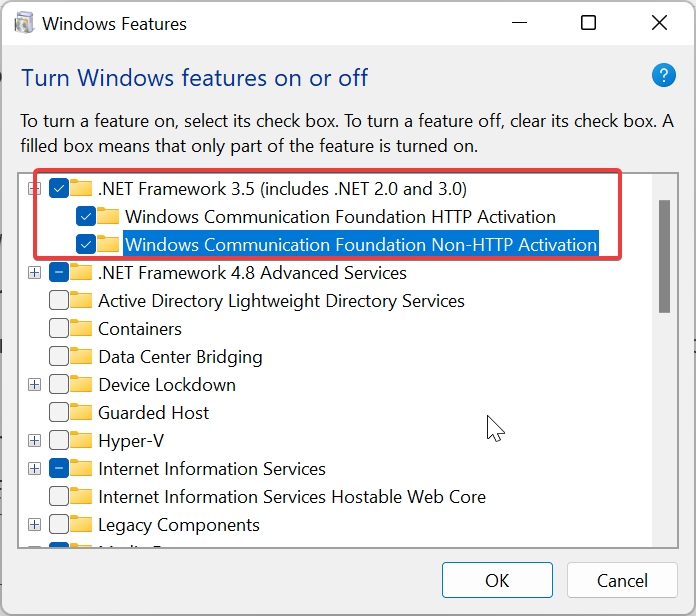Click the Data Center Bridging folder icon

point(83,357)
